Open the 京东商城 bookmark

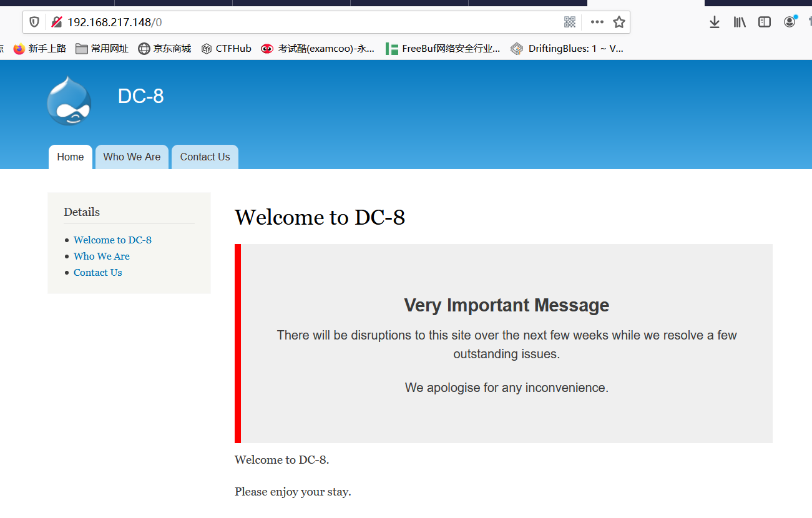(x=165, y=49)
